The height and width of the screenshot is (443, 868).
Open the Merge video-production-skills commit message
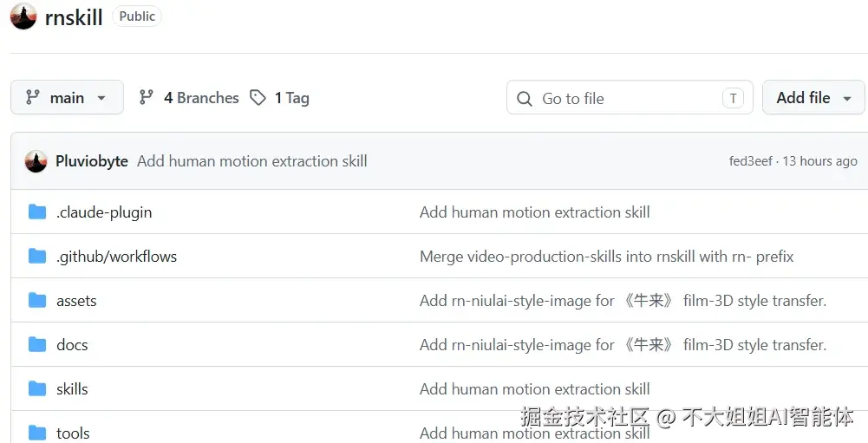click(607, 257)
